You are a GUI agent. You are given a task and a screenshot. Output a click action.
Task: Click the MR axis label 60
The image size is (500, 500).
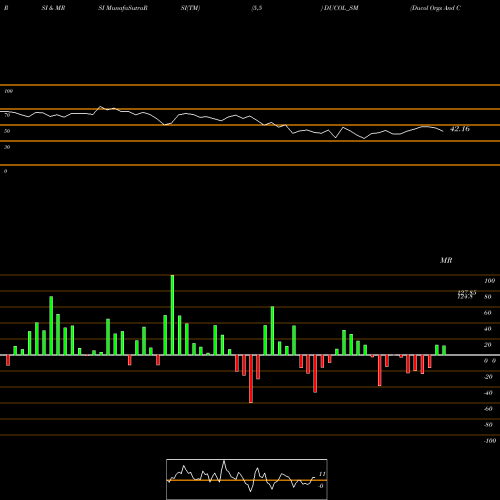click(x=487, y=313)
